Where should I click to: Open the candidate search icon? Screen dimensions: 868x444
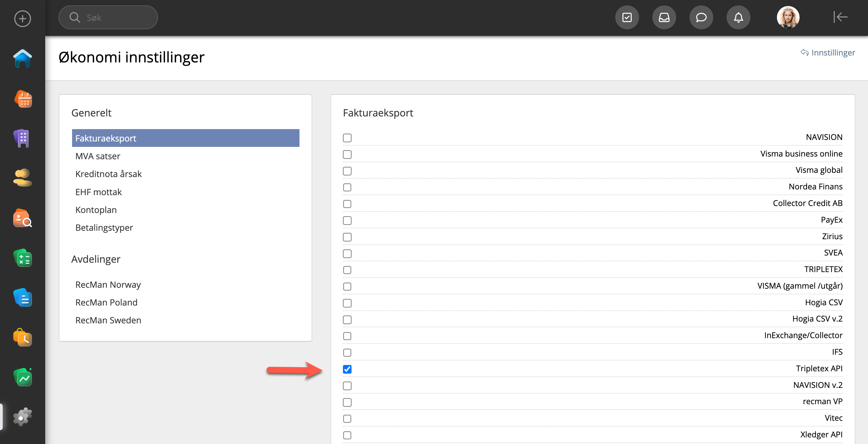click(23, 218)
